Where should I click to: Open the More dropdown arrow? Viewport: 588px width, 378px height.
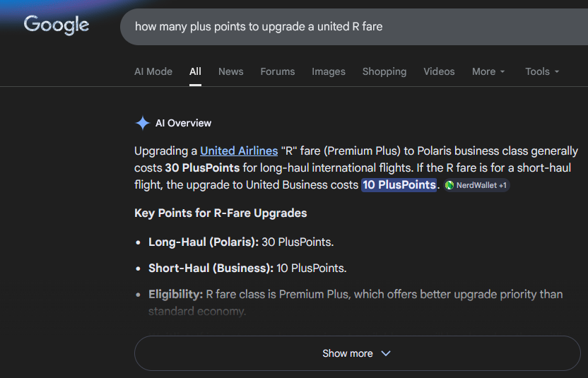pyautogui.click(x=502, y=71)
